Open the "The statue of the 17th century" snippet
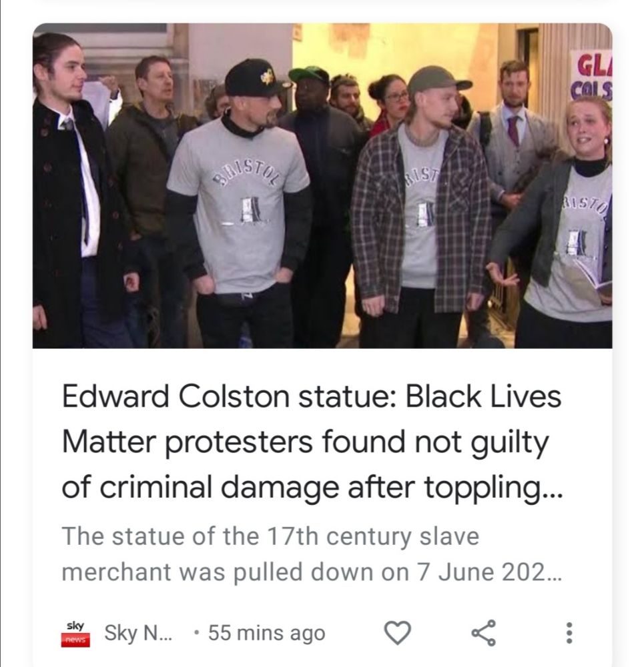 point(312,554)
